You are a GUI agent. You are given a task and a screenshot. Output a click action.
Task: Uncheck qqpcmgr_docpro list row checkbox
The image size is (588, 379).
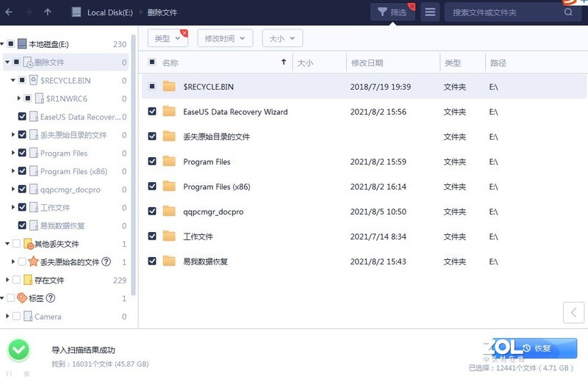(152, 211)
